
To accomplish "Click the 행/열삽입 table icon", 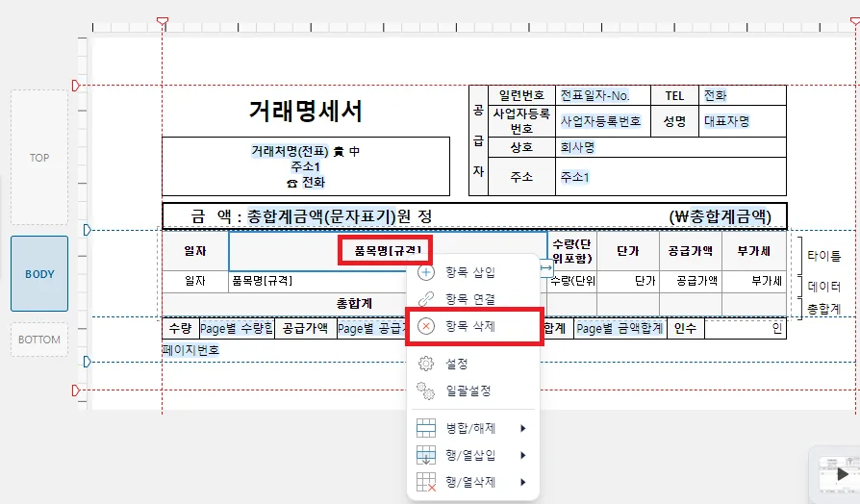I will pyautogui.click(x=426, y=455).
